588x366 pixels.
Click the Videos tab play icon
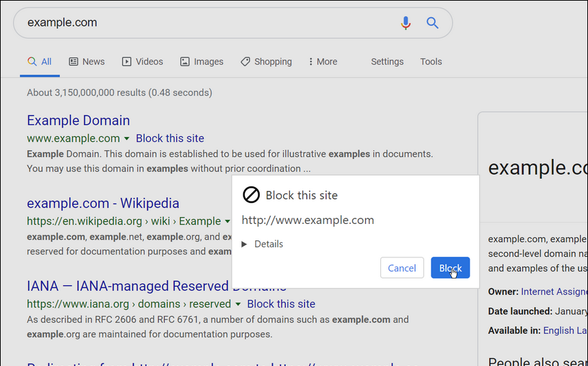click(126, 61)
